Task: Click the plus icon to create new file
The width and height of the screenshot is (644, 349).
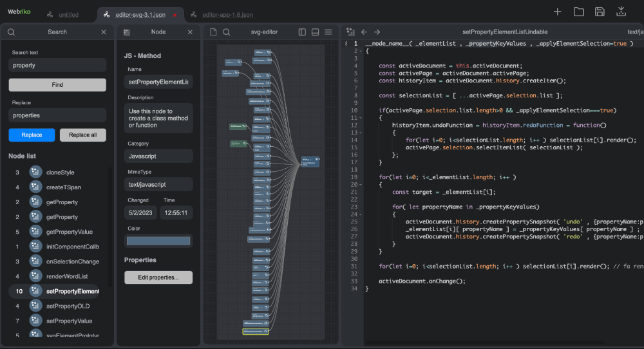Action: tap(558, 12)
